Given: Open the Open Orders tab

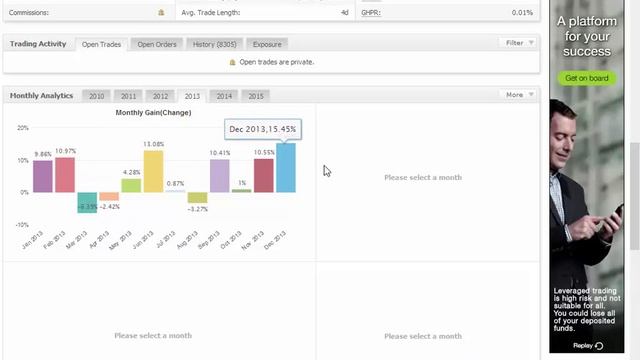Looking at the screenshot, I should click(157, 44).
